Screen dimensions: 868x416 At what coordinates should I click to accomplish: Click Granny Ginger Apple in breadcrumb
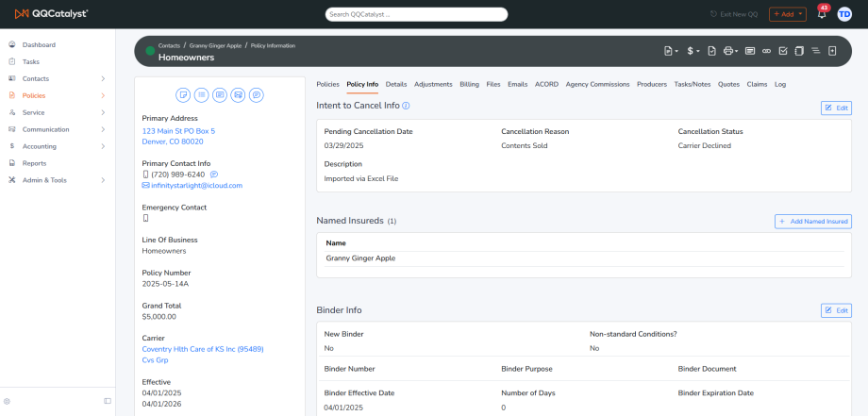[215, 46]
